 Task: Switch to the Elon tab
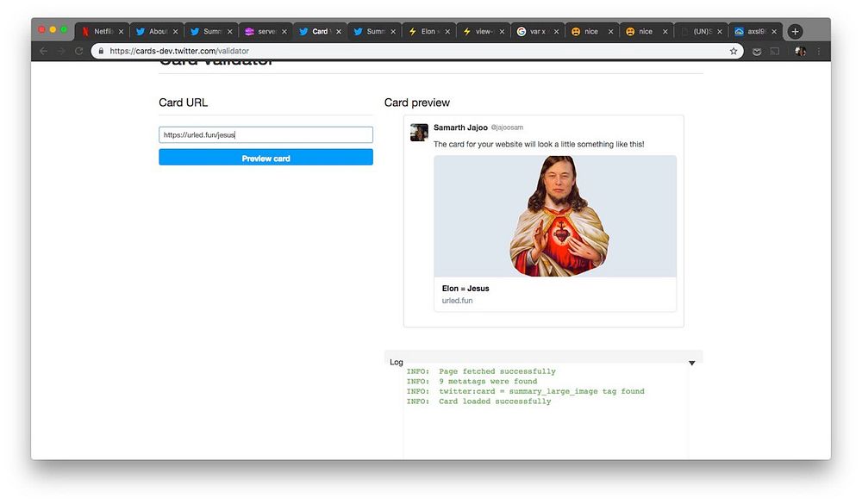[424, 31]
